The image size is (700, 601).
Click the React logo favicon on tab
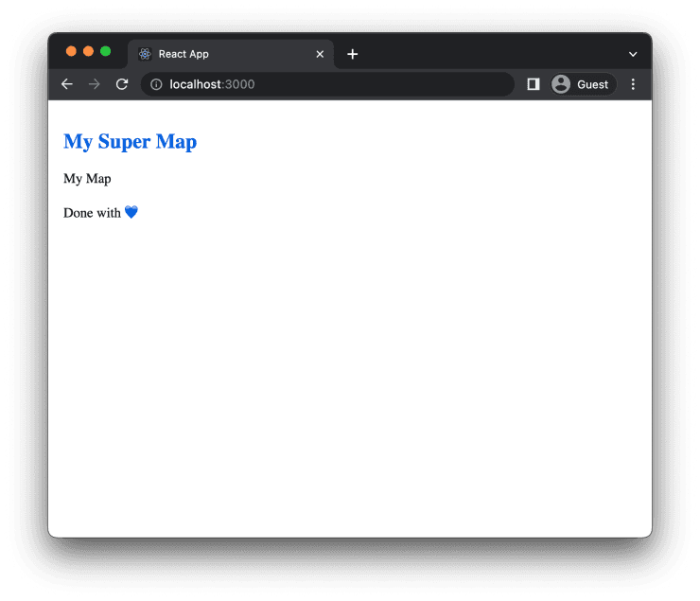(x=145, y=54)
